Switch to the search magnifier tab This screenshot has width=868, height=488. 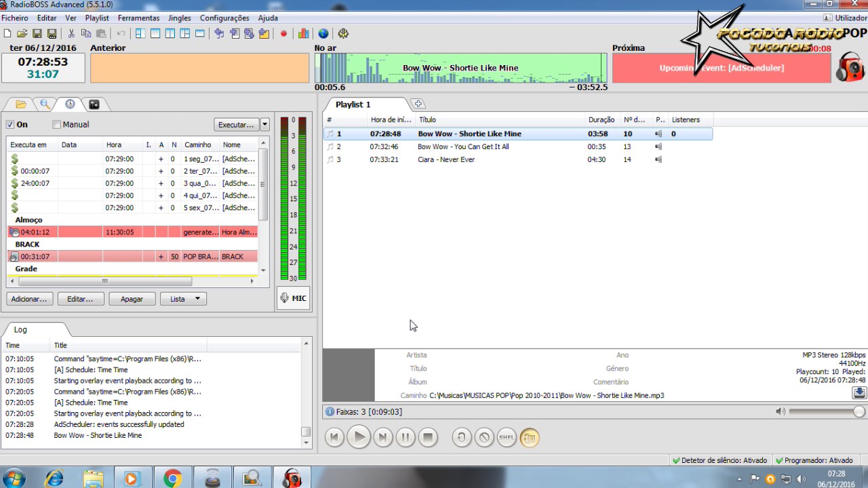click(x=45, y=104)
